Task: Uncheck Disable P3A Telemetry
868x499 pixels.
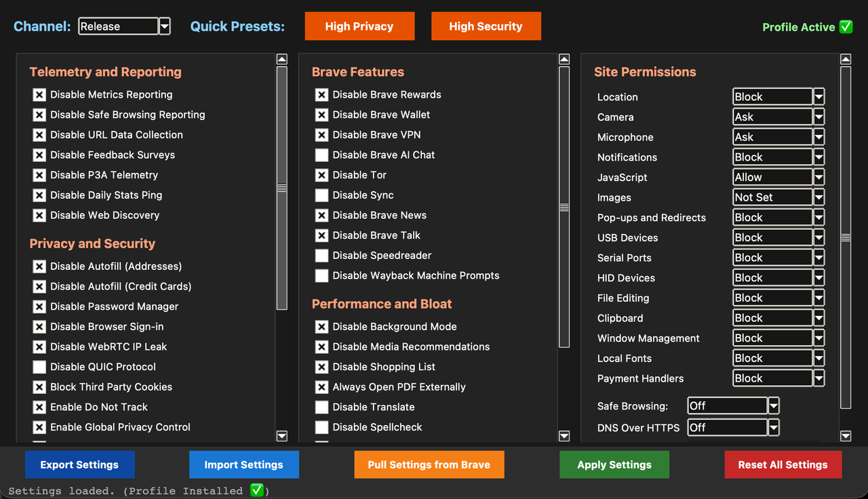Action: (39, 175)
